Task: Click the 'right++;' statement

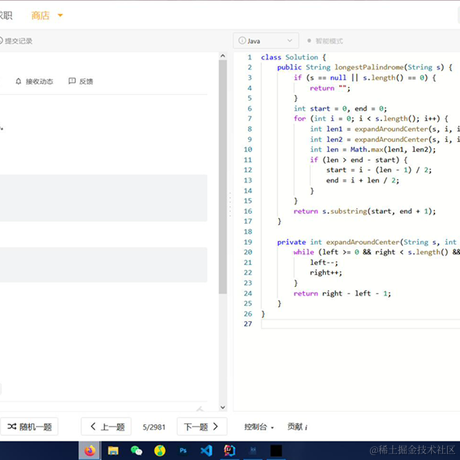Action: [x=326, y=273]
